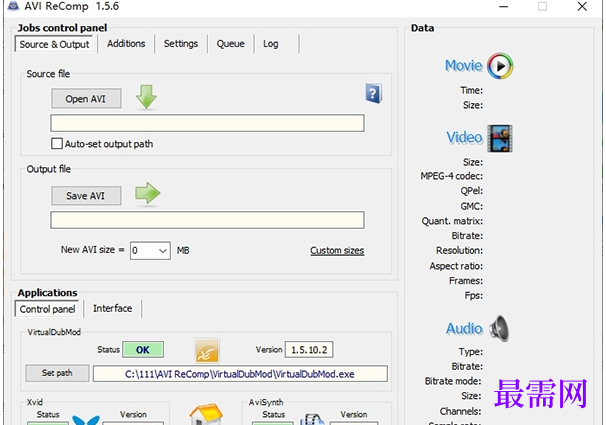Open the Log tab
Image resolution: width=606 pixels, height=425 pixels.
[271, 44]
